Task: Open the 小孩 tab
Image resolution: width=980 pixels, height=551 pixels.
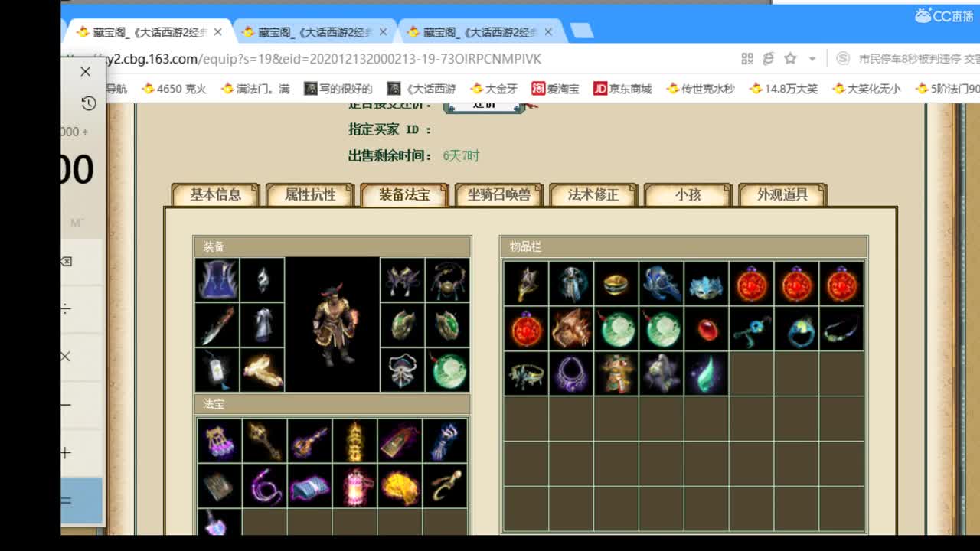Action: [688, 194]
